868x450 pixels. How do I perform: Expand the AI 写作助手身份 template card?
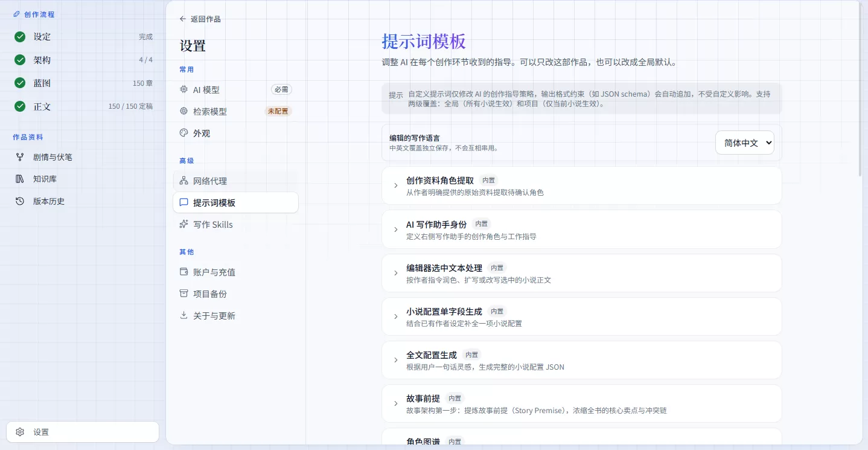point(582,229)
